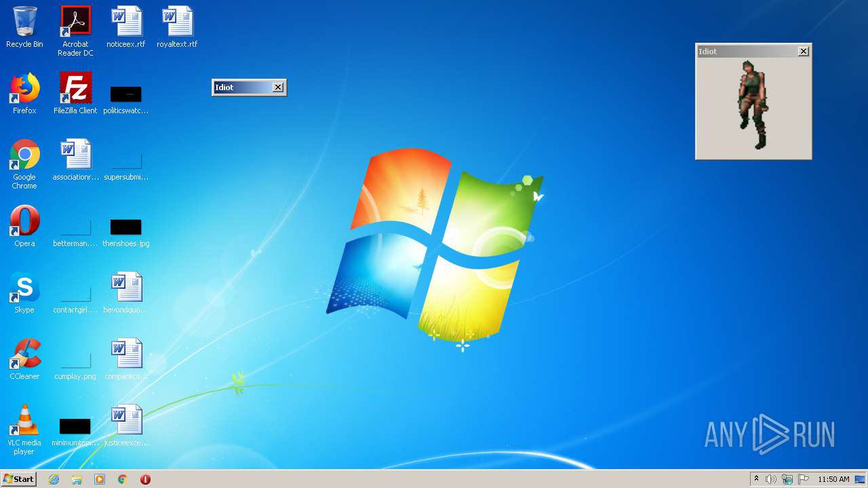This screenshot has height=488, width=868.
Task: Open the Firefox desktop shortcut
Action: pos(24,94)
